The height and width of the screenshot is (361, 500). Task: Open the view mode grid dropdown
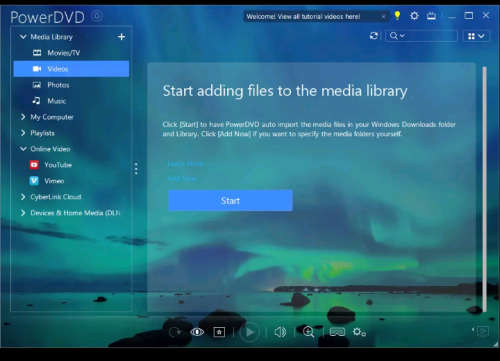point(476,36)
